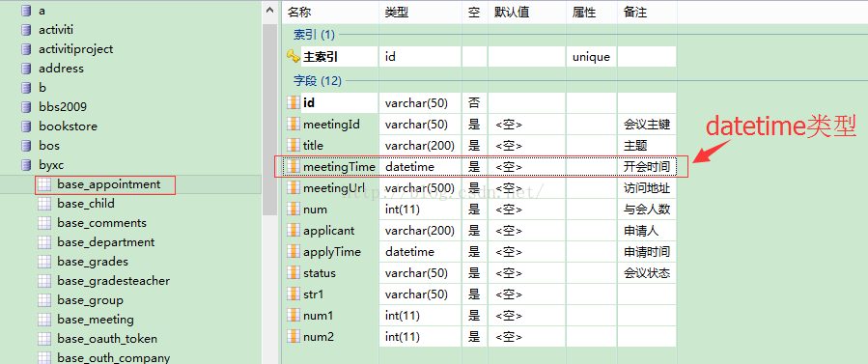Click the field icon beside meetingId
The width and height of the screenshot is (868, 364).
pyautogui.click(x=293, y=125)
